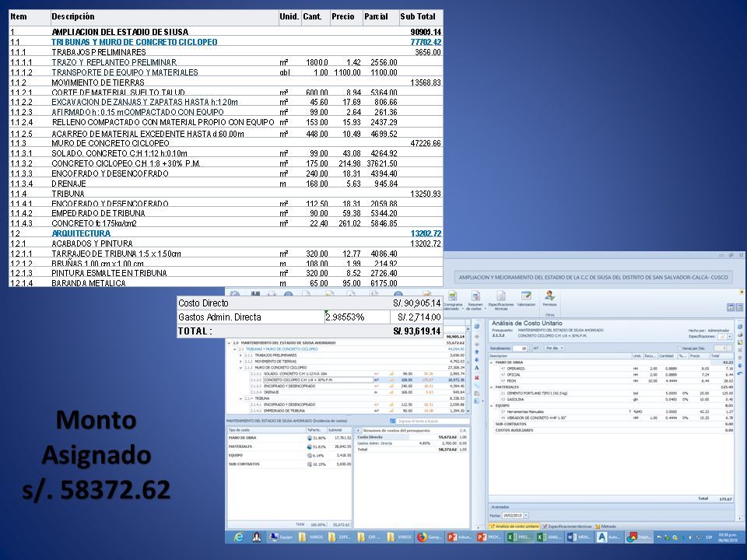Screen dimensions: 747x560
Task: Click the blue up arrow in budget sidebar
Action: [x=476, y=352]
